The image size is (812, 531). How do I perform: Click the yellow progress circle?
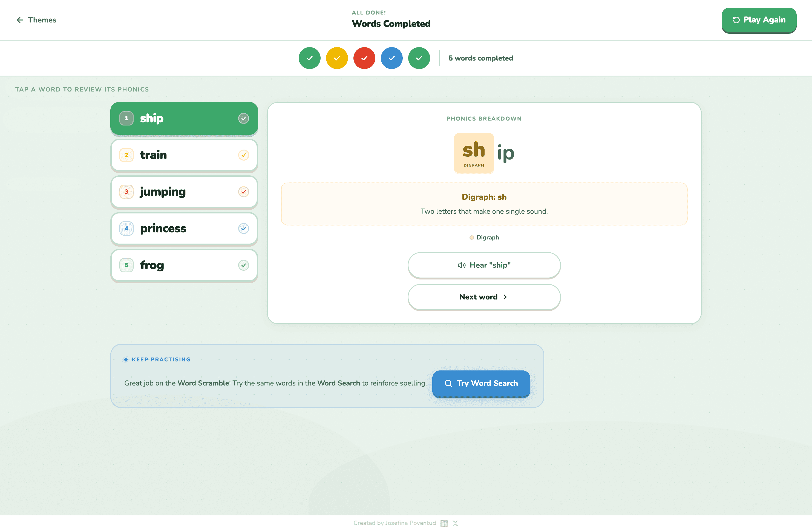coord(337,58)
